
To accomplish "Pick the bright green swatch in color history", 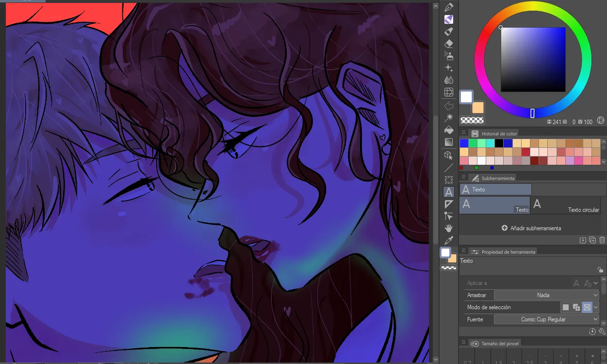I will tap(473, 143).
